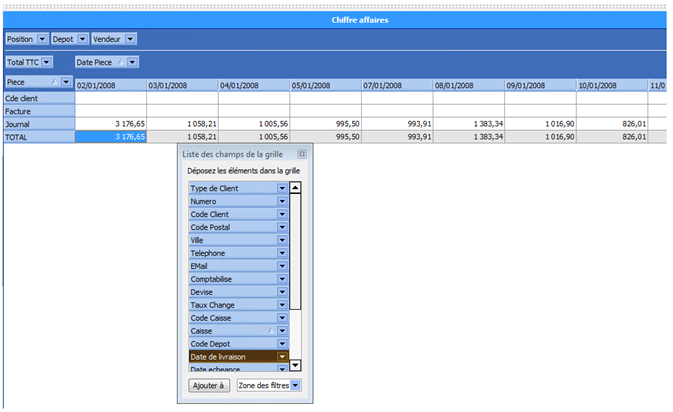
Task: Open the Zone des filtres combo box
Action: 269,385
